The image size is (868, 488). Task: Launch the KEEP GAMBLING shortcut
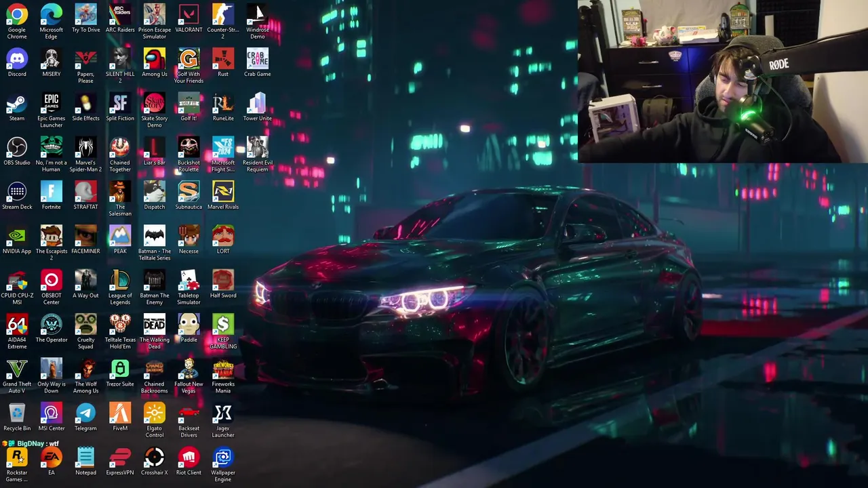coord(223,331)
